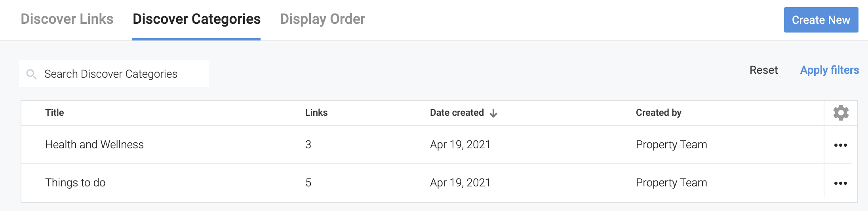
Task: Open the Display Order tab
Action: pyautogui.click(x=322, y=19)
